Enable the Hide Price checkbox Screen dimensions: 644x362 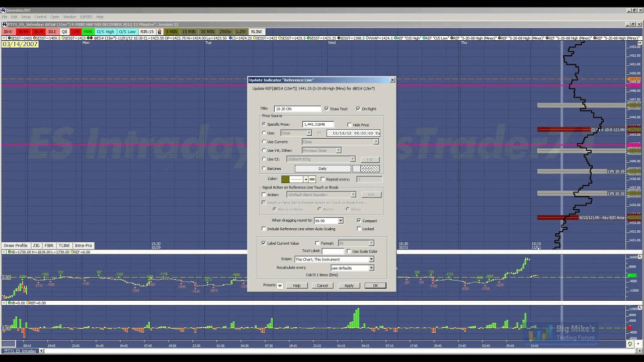point(350,125)
